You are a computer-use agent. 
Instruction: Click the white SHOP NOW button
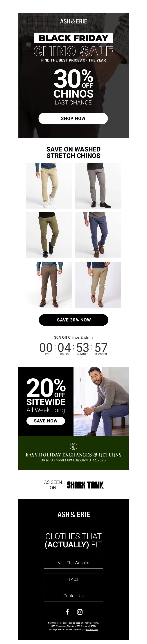pyautogui.click(x=73, y=118)
